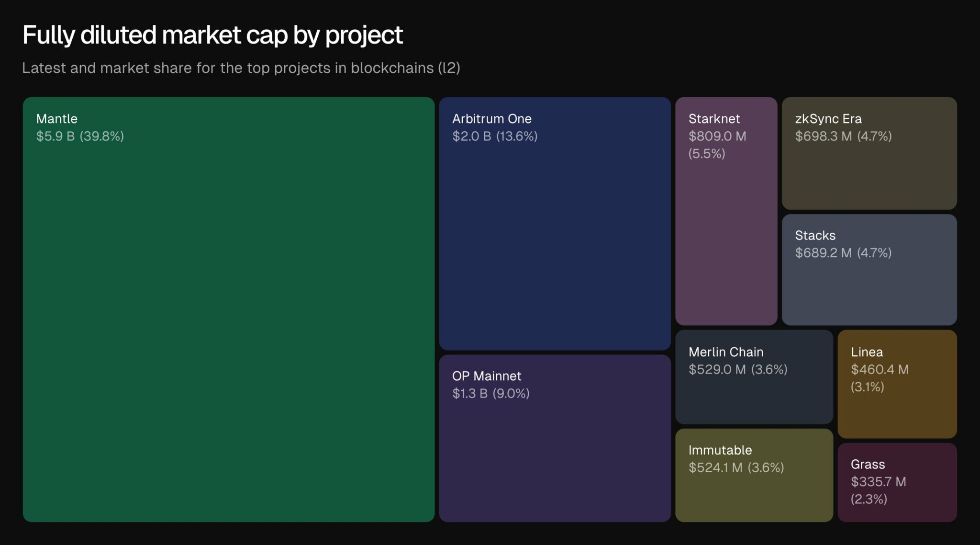Select the Grass tile
The height and width of the screenshot is (545, 980).
(897, 482)
